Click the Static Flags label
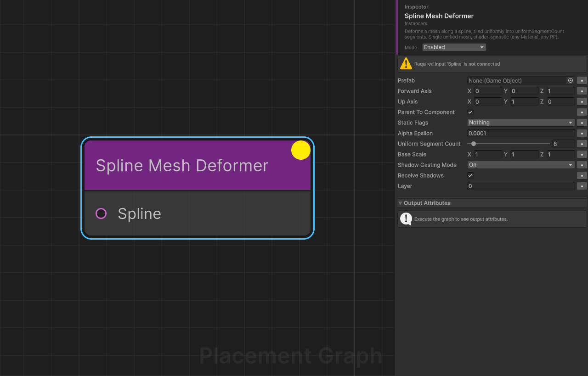This screenshot has height=376, width=588. [413, 123]
